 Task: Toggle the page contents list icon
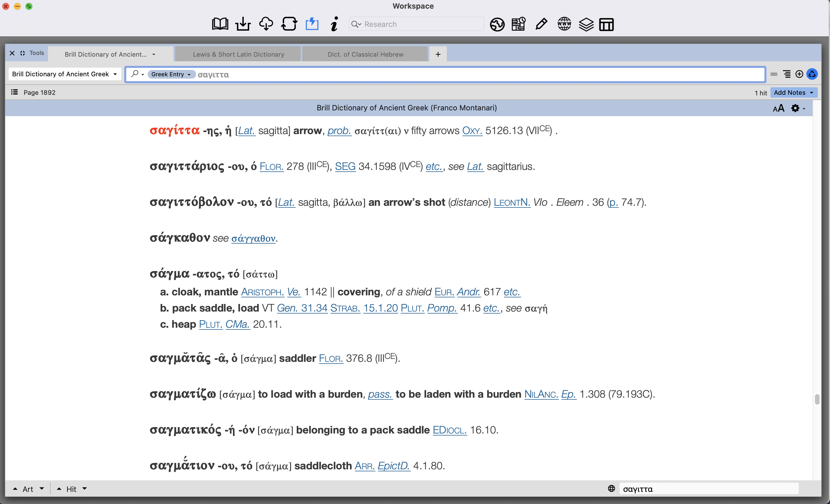(14, 92)
